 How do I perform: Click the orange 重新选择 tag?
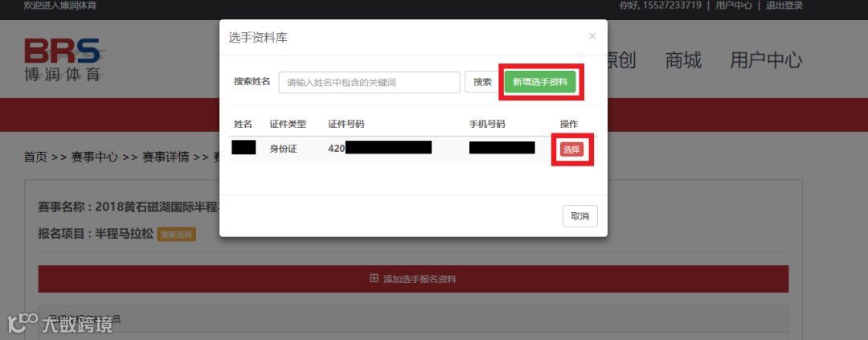click(176, 234)
